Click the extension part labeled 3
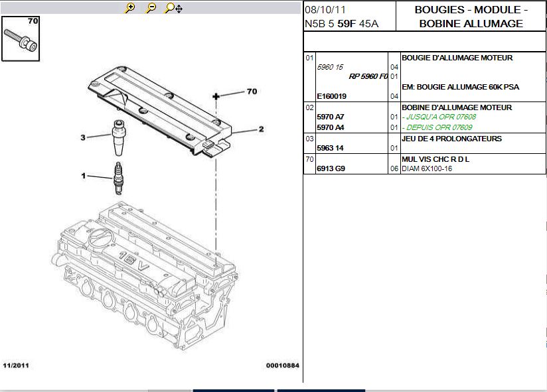The width and height of the screenshot is (547, 392). 119,135
